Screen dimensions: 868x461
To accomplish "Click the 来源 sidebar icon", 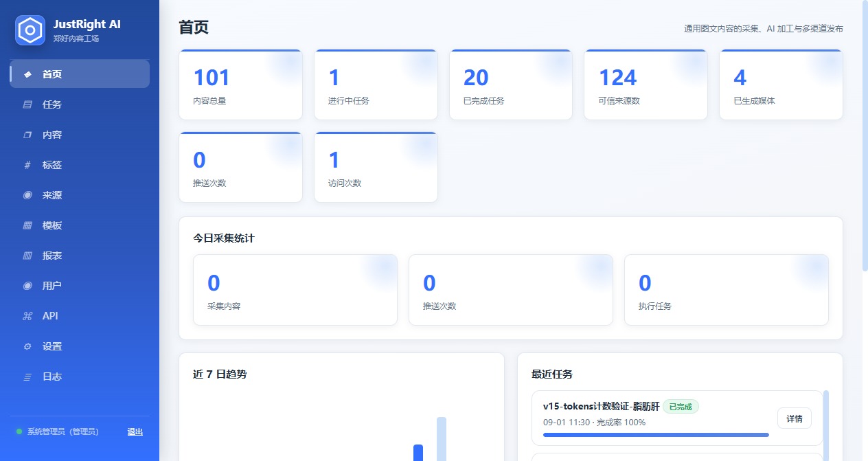I will coord(27,195).
